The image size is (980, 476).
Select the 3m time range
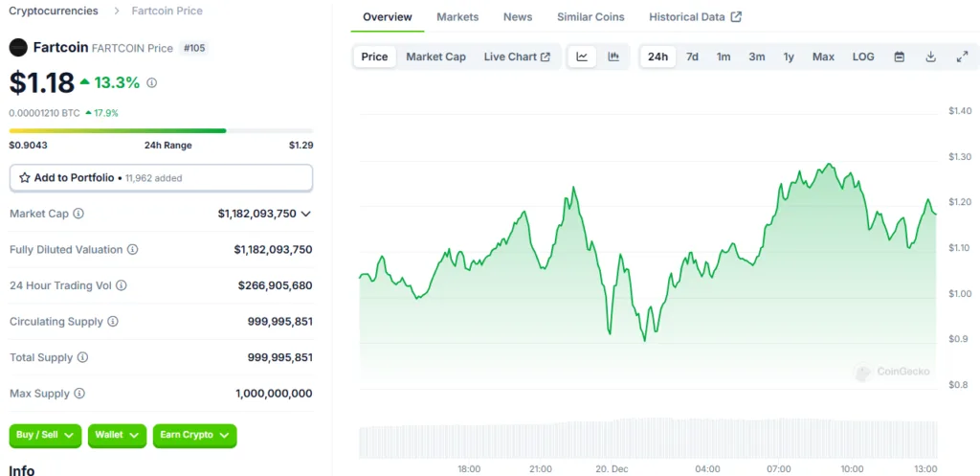pos(757,57)
